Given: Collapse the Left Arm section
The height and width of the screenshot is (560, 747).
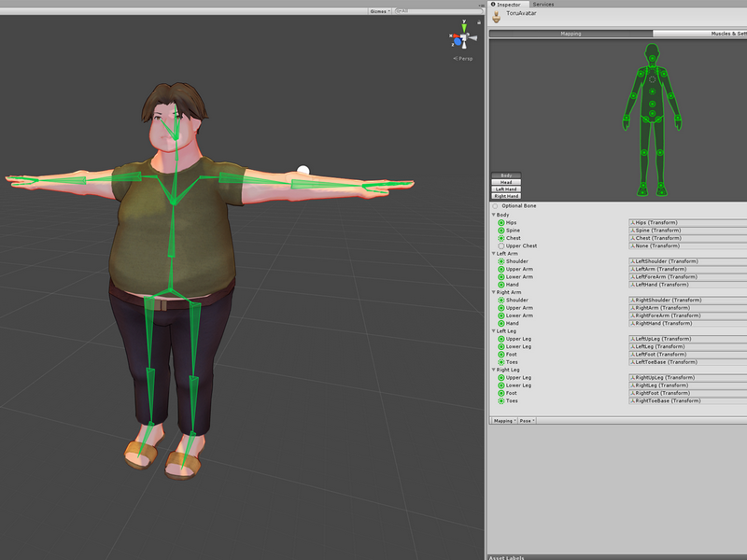Looking at the screenshot, I should [494, 253].
